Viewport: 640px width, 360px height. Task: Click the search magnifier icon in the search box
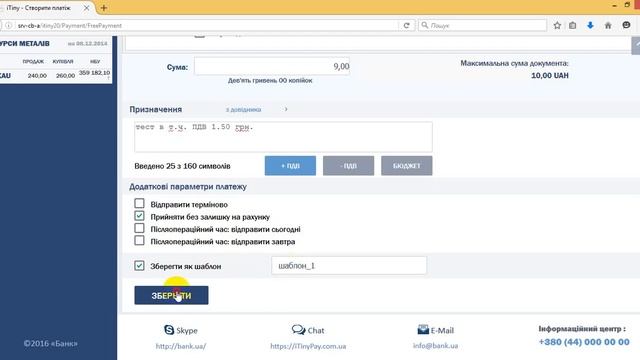[424, 25]
